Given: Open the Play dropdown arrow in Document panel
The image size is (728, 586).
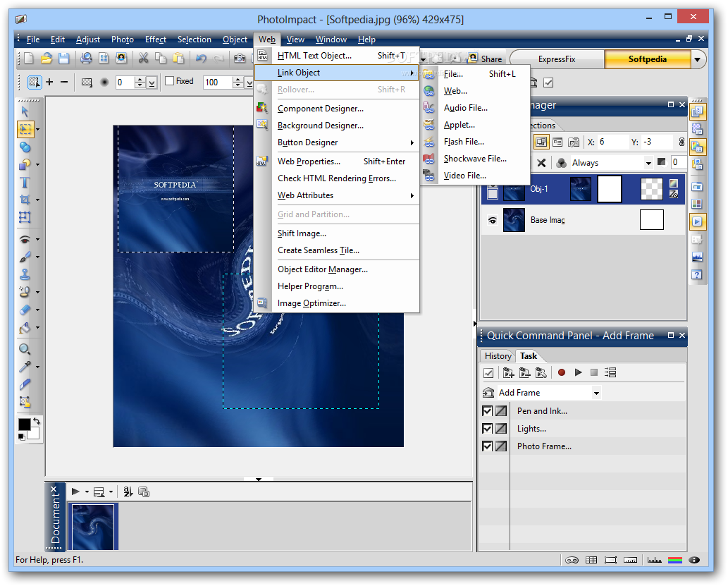Looking at the screenshot, I should (87, 492).
